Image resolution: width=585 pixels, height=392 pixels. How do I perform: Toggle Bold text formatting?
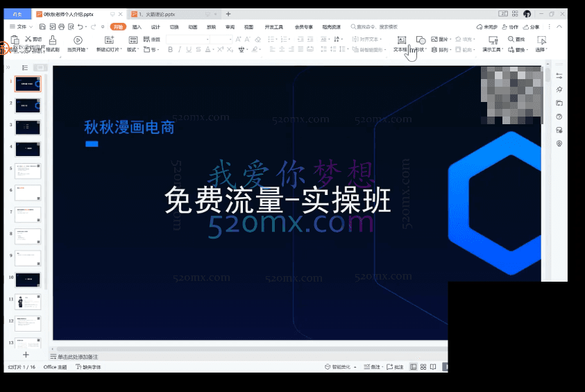coord(170,50)
